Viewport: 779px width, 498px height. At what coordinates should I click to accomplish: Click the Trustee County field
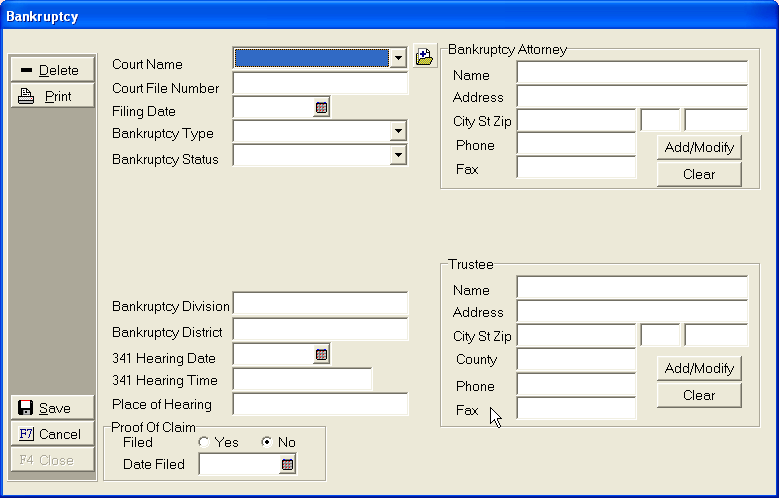[576, 360]
